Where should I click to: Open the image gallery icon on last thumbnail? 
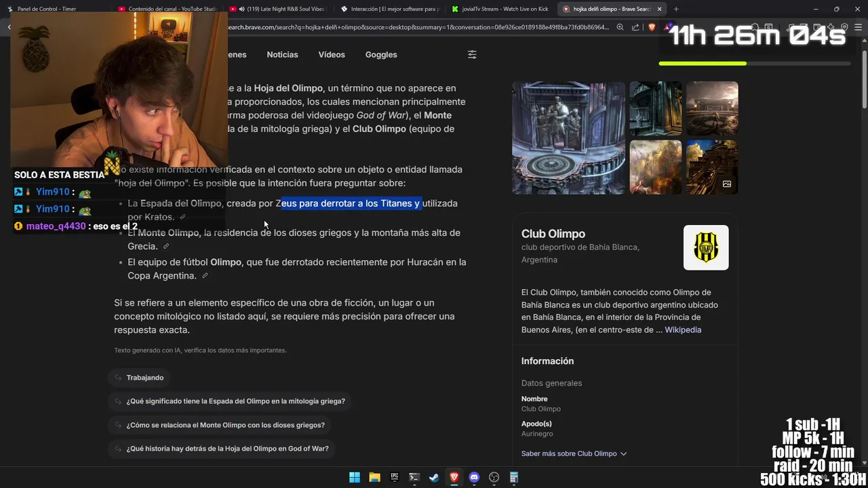(x=727, y=184)
